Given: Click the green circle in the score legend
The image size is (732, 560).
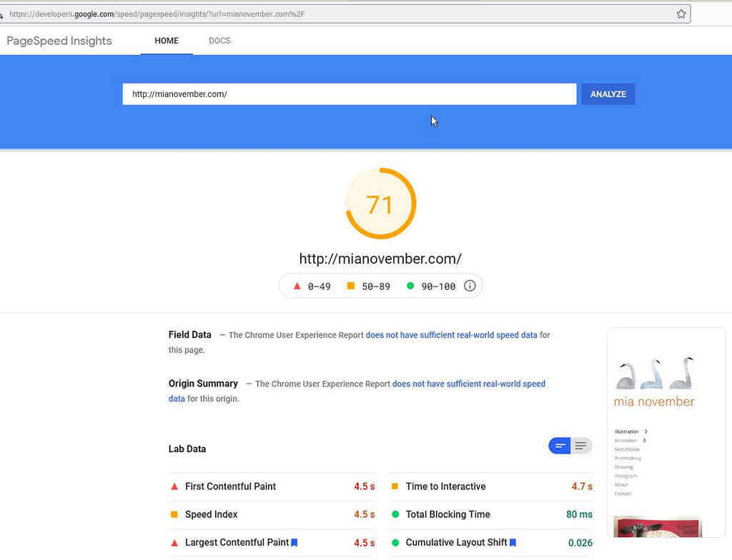Looking at the screenshot, I should click(410, 286).
